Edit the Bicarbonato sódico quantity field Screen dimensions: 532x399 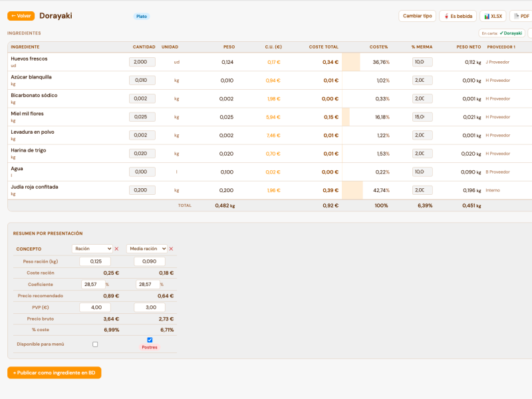click(142, 98)
